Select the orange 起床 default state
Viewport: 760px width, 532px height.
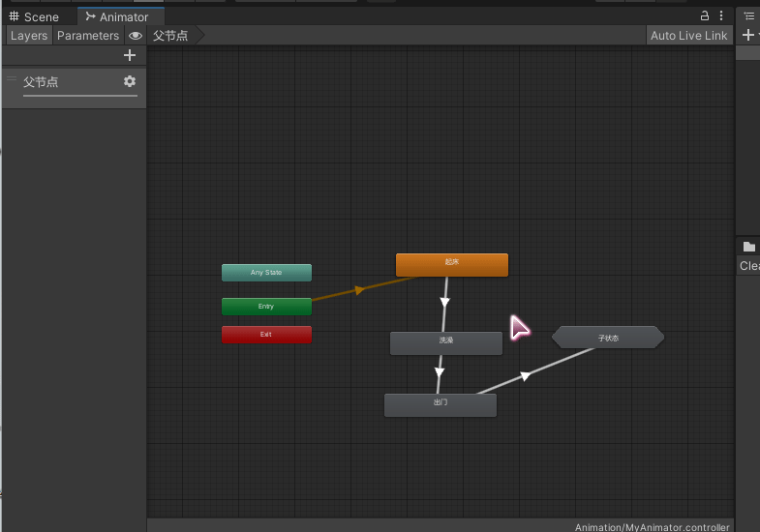[x=452, y=264]
